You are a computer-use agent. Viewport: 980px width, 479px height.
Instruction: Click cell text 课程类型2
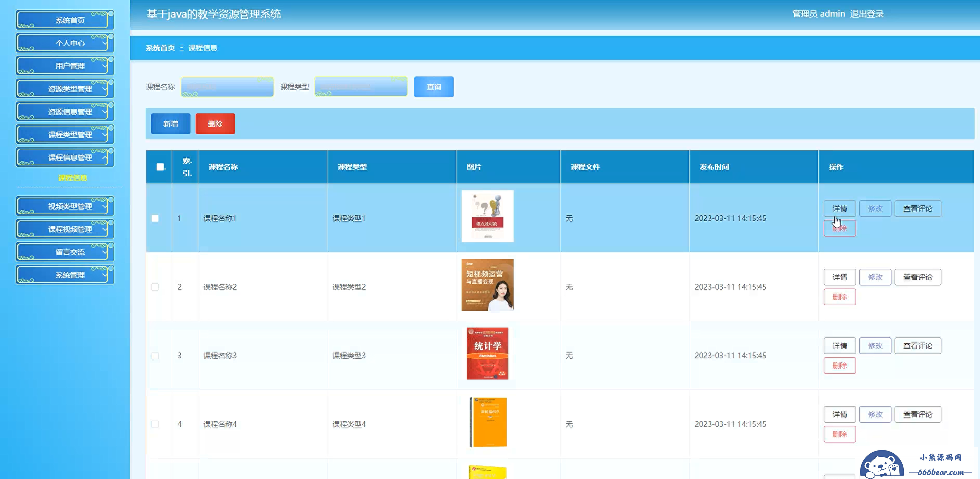coord(349,286)
